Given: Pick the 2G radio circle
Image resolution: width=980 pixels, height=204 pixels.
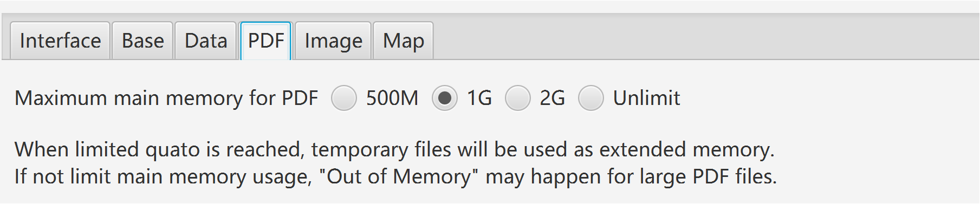Looking at the screenshot, I should tap(518, 98).
